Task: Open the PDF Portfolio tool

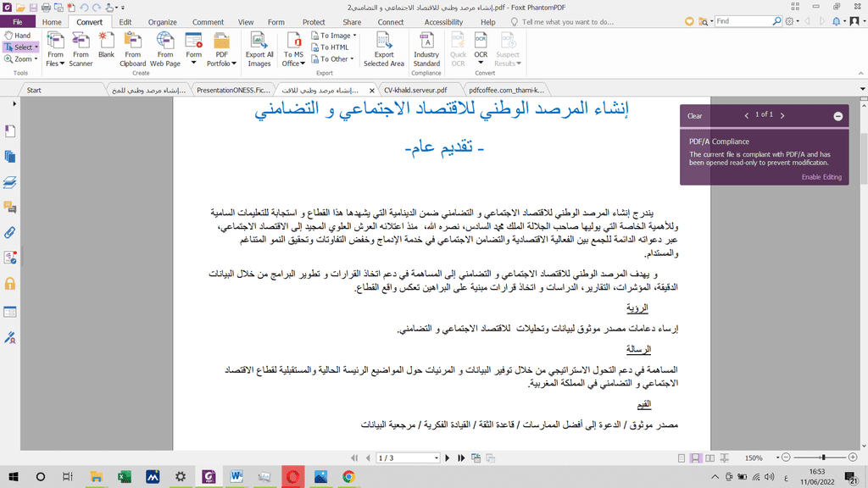Action: point(221,49)
